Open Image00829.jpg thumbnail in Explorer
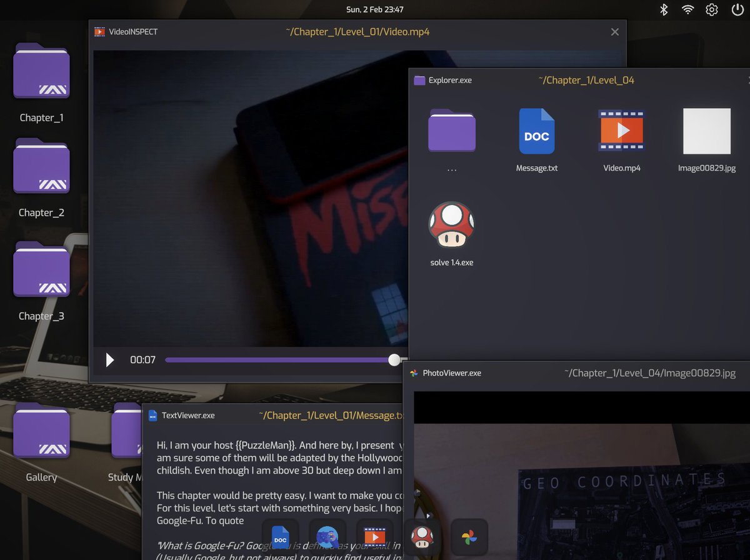The width and height of the screenshot is (750, 560). (x=707, y=131)
